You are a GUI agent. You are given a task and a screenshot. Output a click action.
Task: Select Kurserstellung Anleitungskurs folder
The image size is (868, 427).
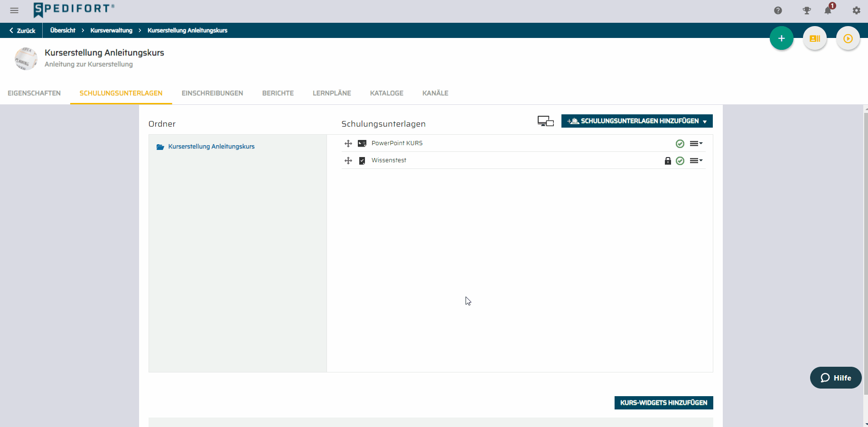click(211, 147)
